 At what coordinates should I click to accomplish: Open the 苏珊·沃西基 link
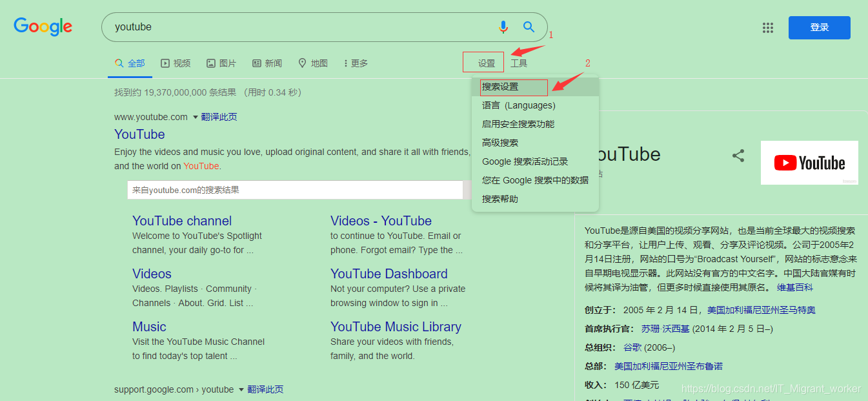(665, 329)
